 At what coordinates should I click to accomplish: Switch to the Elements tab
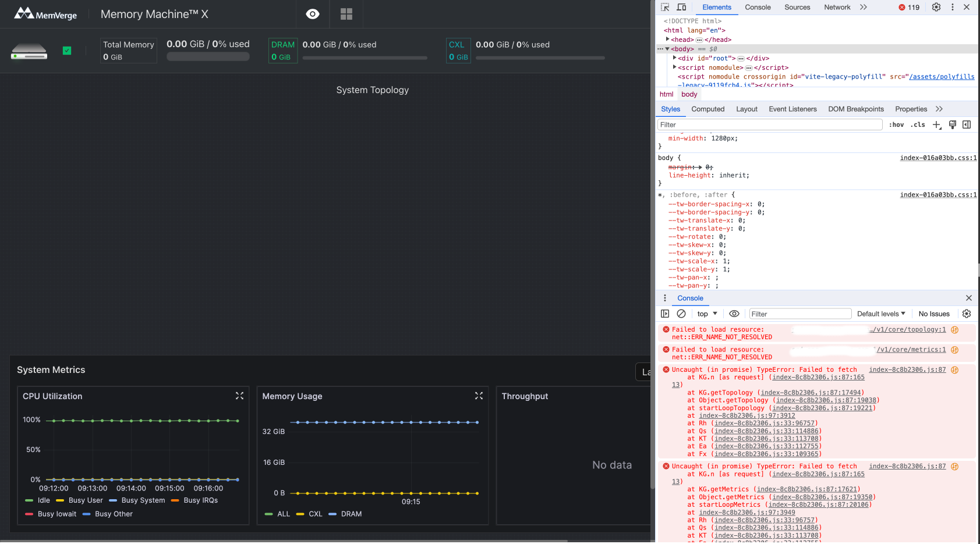point(717,7)
